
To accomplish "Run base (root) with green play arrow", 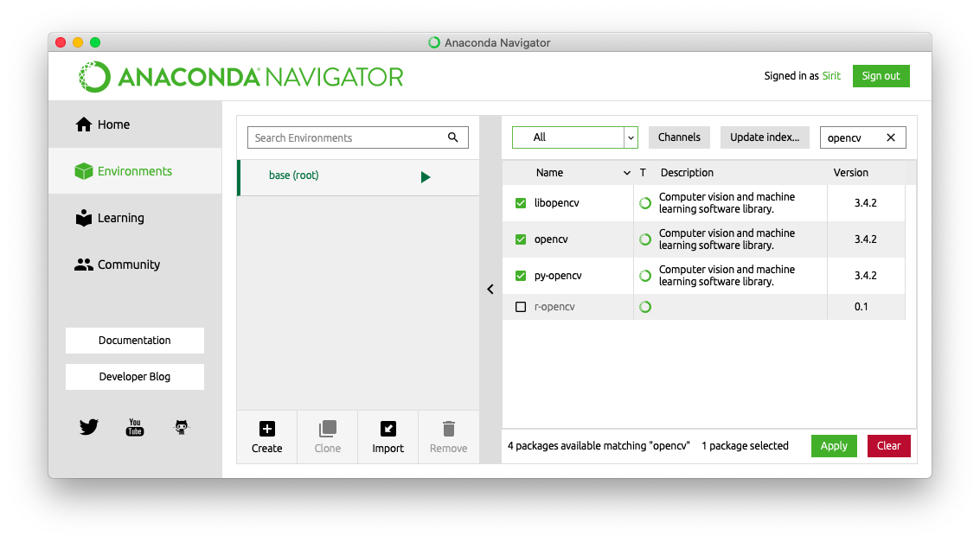I will tap(426, 176).
